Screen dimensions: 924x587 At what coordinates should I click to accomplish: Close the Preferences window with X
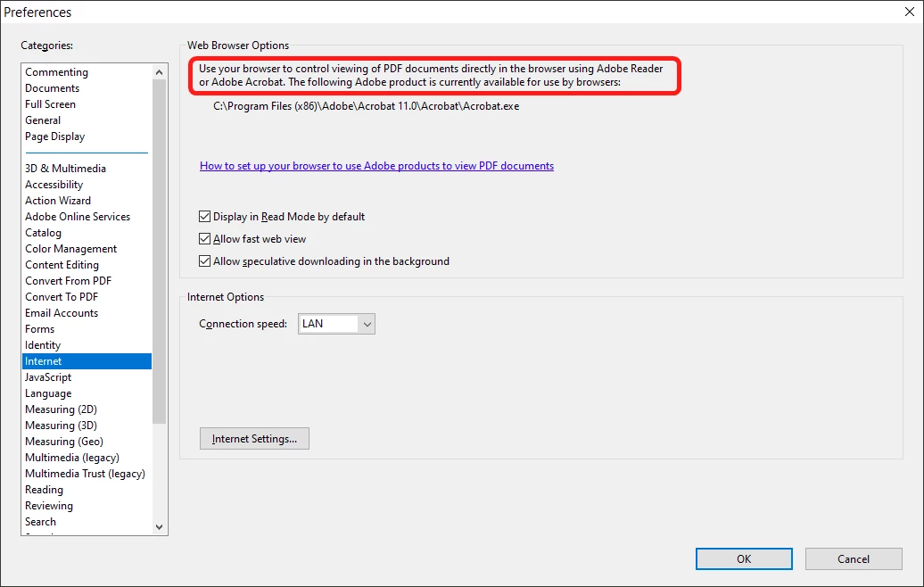pyautogui.click(x=909, y=12)
